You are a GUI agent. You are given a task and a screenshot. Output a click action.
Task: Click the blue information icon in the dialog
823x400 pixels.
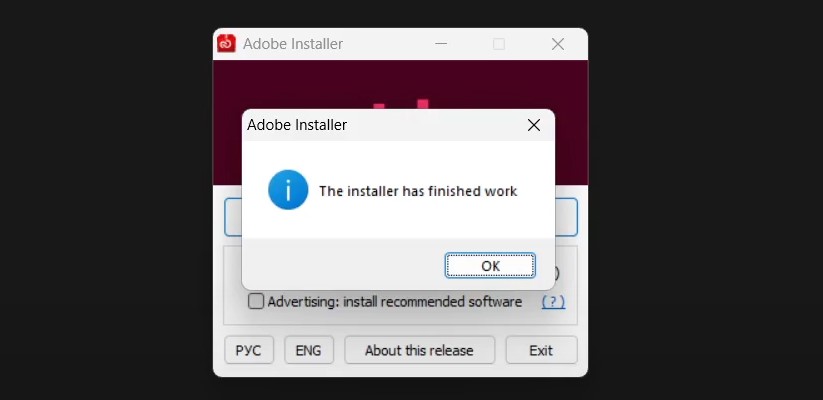[x=288, y=190]
